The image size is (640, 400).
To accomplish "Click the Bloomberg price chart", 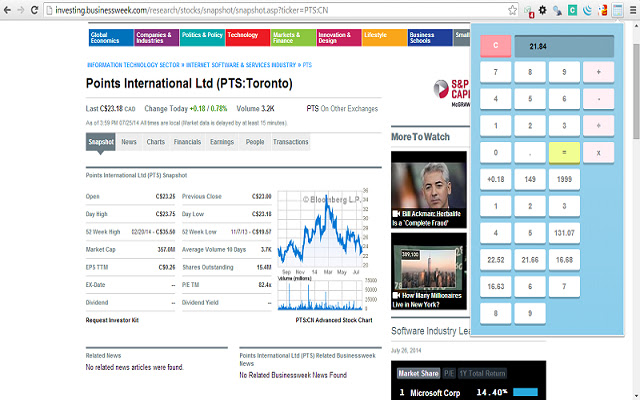I will [320, 231].
